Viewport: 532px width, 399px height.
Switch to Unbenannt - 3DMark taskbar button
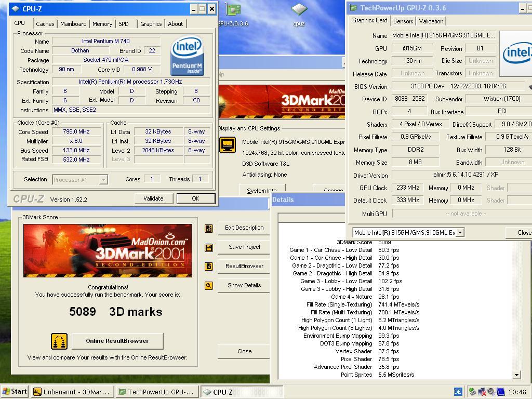[x=72, y=392]
